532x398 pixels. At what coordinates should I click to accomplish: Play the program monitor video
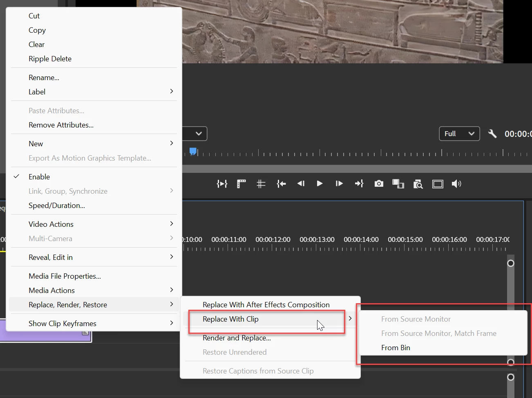pos(320,183)
